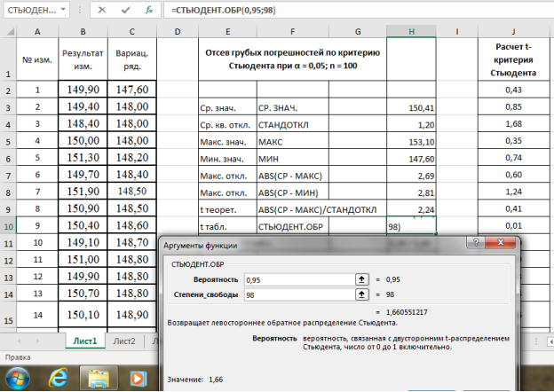The image size is (554, 392).
Task: Click in the formula bar text
Action: coord(224,11)
